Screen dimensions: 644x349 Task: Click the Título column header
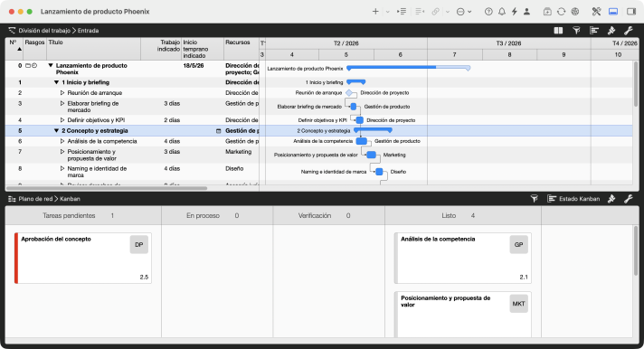point(94,49)
